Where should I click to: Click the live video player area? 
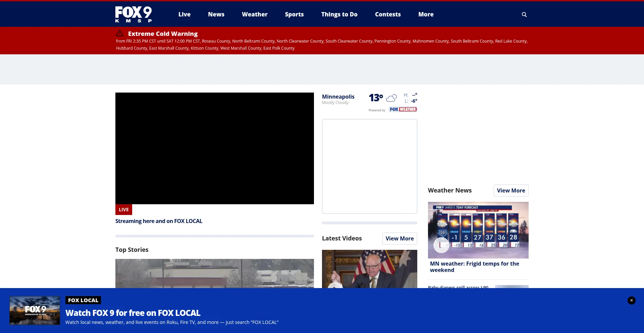click(215, 148)
